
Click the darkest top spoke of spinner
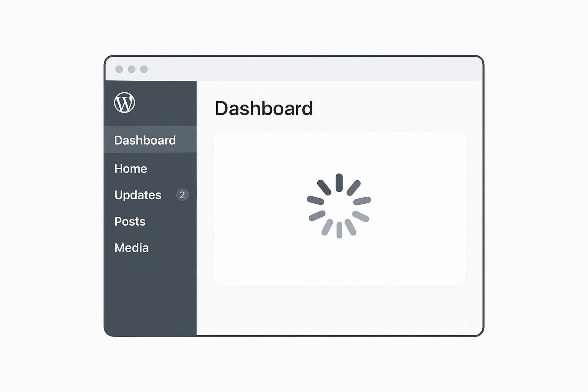click(x=339, y=183)
